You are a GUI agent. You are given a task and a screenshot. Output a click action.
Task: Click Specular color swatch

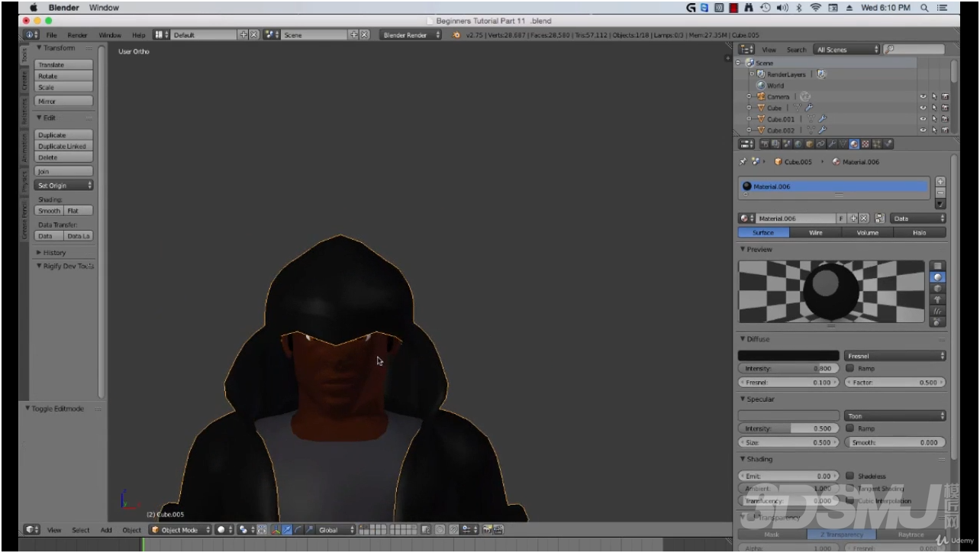click(788, 416)
